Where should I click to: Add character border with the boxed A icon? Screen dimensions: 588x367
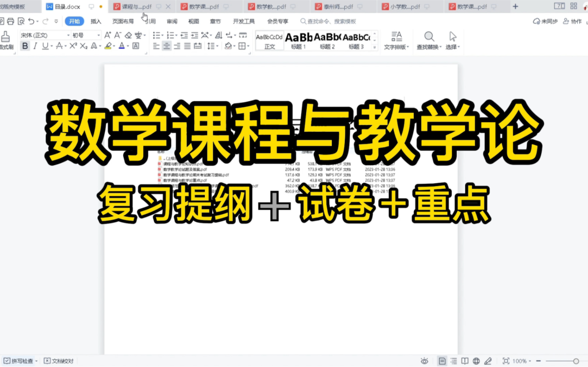[136, 46]
